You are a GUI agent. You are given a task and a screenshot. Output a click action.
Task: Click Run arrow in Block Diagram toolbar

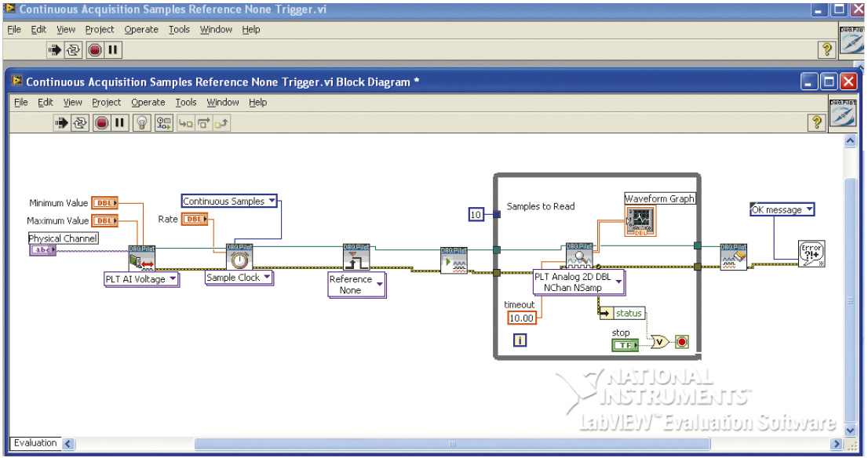tap(61, 123)
